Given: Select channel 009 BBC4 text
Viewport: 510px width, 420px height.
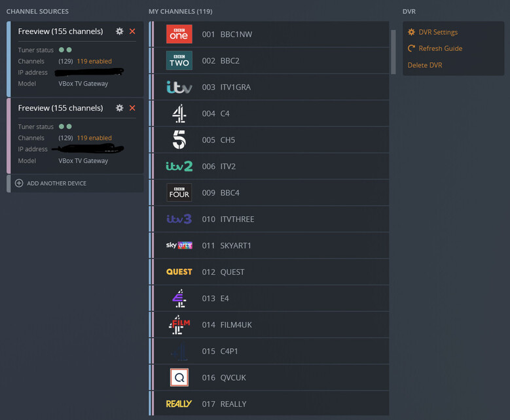Looking at the screenshot, I should click(221, 193).
